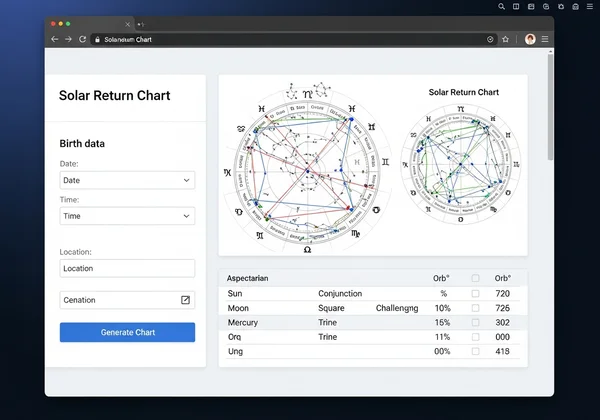Click the Generate Chart button
This screenshot has height=420, width=600.
[x=127, y=332]
